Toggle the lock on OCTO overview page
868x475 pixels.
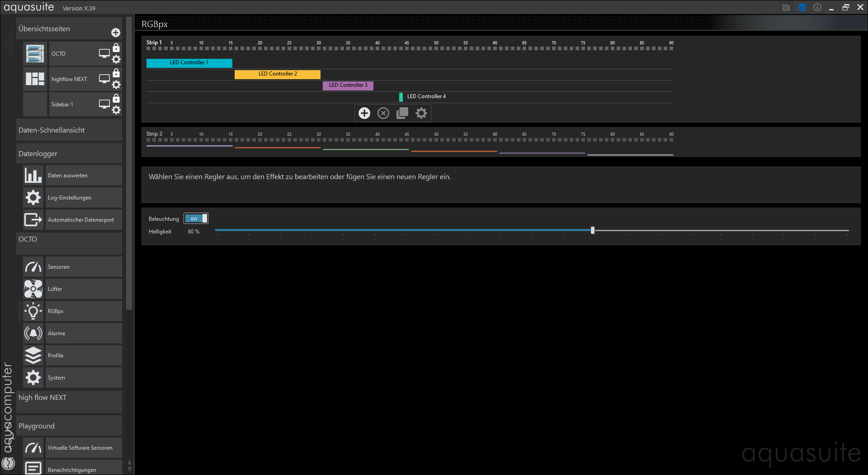(x=116, y=47)
